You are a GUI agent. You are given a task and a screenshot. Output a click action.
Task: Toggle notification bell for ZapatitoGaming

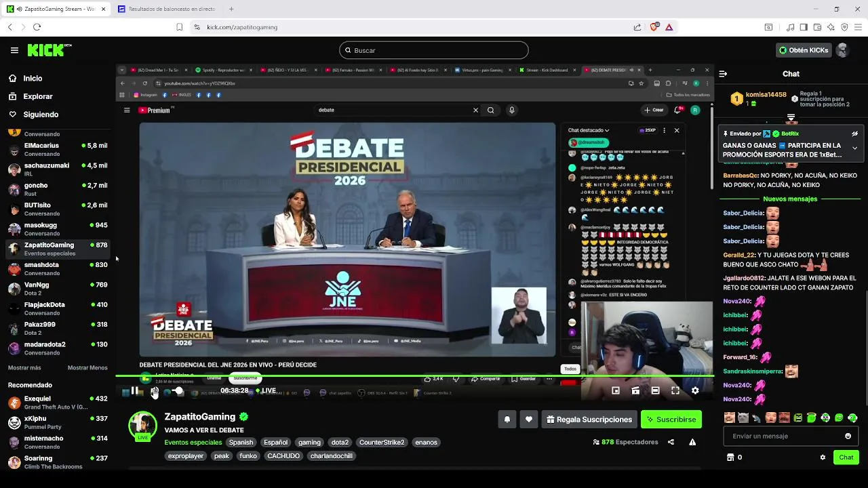pyautogui.click(x=507, y=420)
